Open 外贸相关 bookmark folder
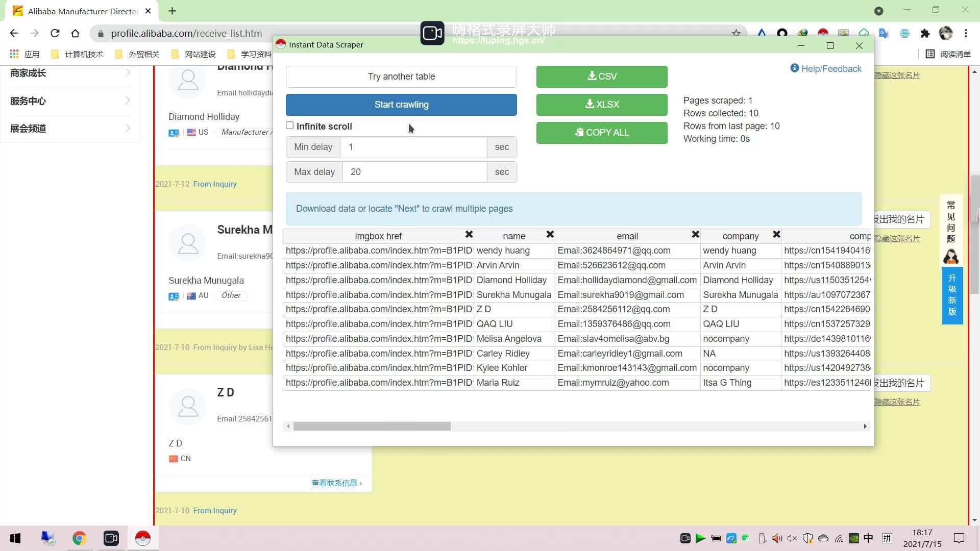Image resolution: width=980 pixels, height=551 pixels. coord(137,54)
